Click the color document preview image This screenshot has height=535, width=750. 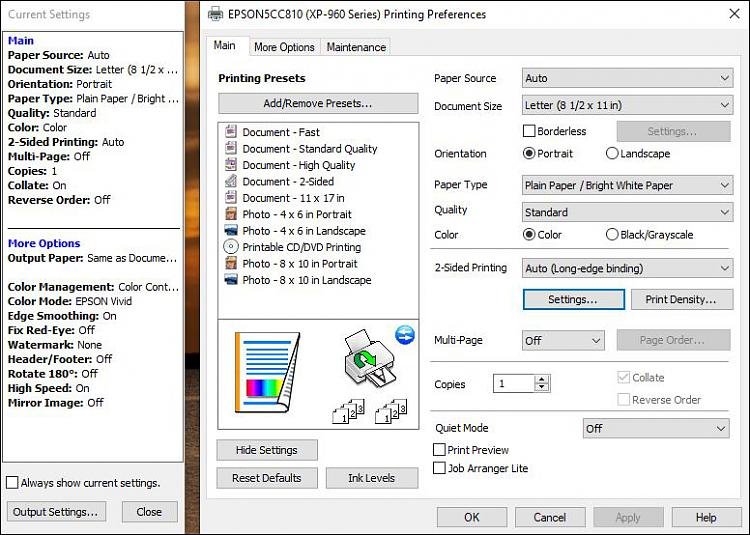[x=267, y=372]
